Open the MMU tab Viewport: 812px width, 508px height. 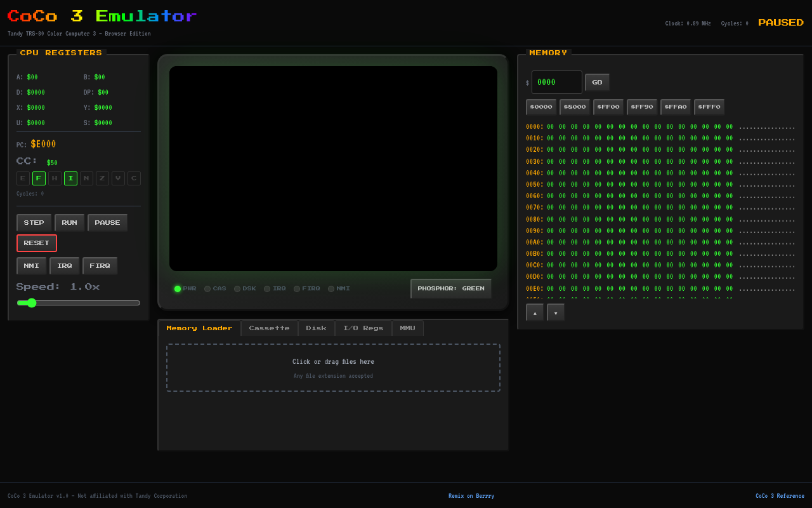click(x=407, y=328)
